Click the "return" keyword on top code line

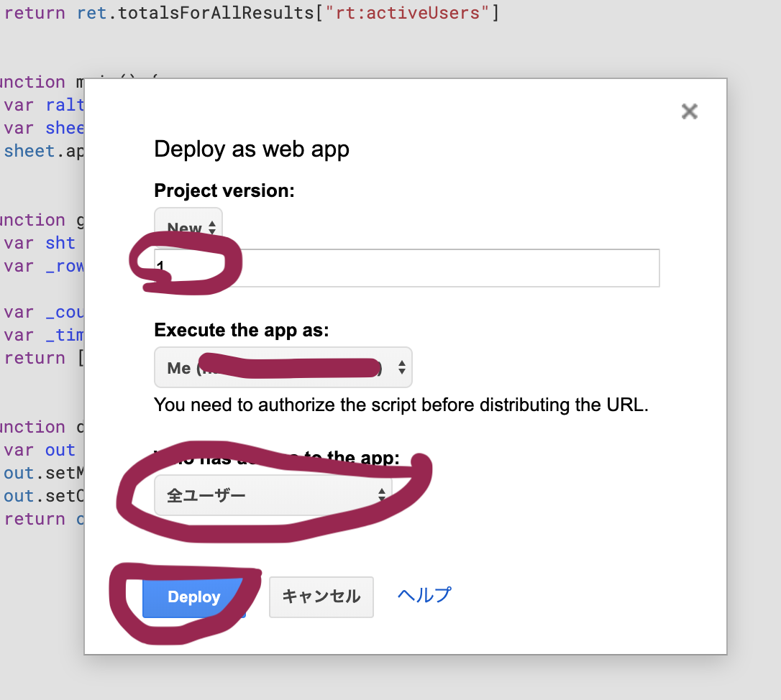click(34, 13)
